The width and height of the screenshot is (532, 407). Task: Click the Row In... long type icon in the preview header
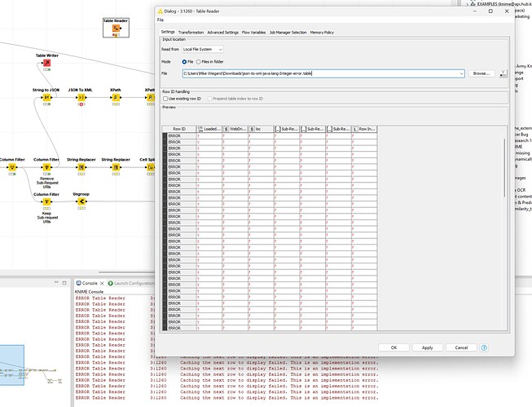tap(355, 129)
